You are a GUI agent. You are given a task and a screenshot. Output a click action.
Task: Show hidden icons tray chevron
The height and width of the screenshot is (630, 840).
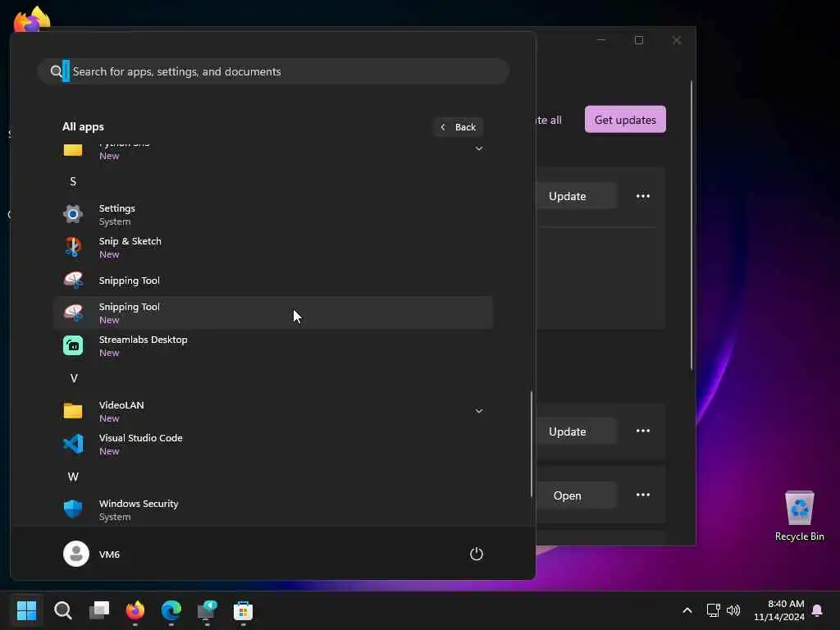click(687, 610)
